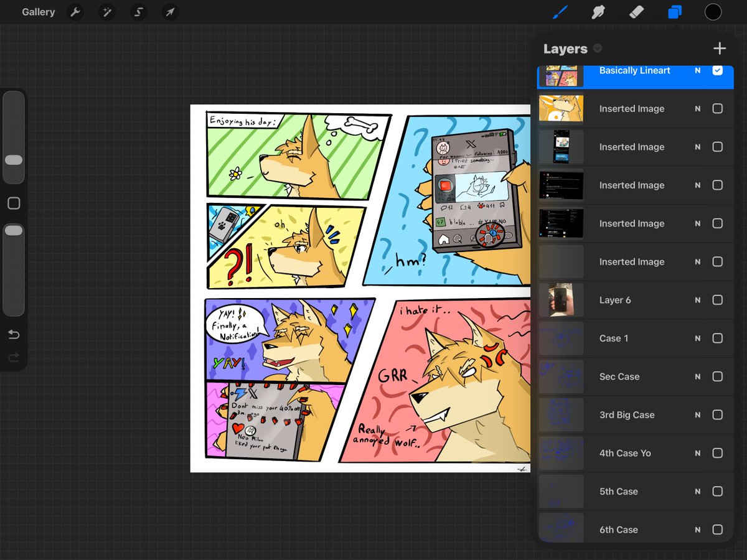
Task: Show the Layer 6 layer
Action: click(718, 300)
